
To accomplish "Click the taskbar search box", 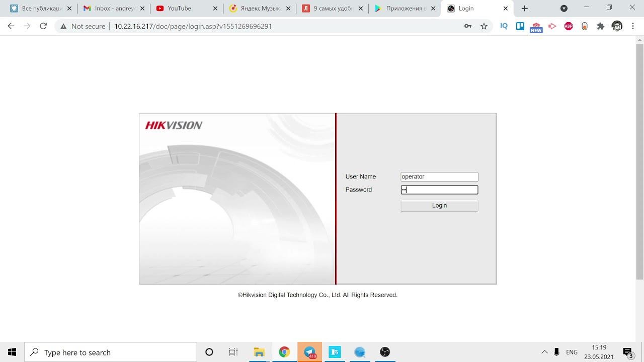I will 111,352.
